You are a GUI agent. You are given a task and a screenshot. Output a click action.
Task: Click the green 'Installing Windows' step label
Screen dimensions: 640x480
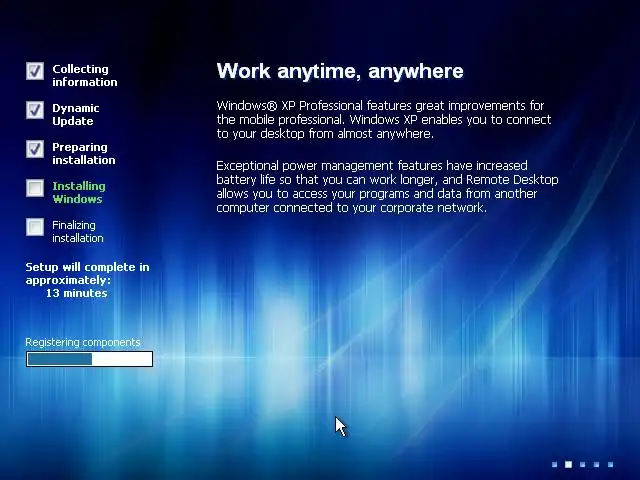tap(79, 193)
